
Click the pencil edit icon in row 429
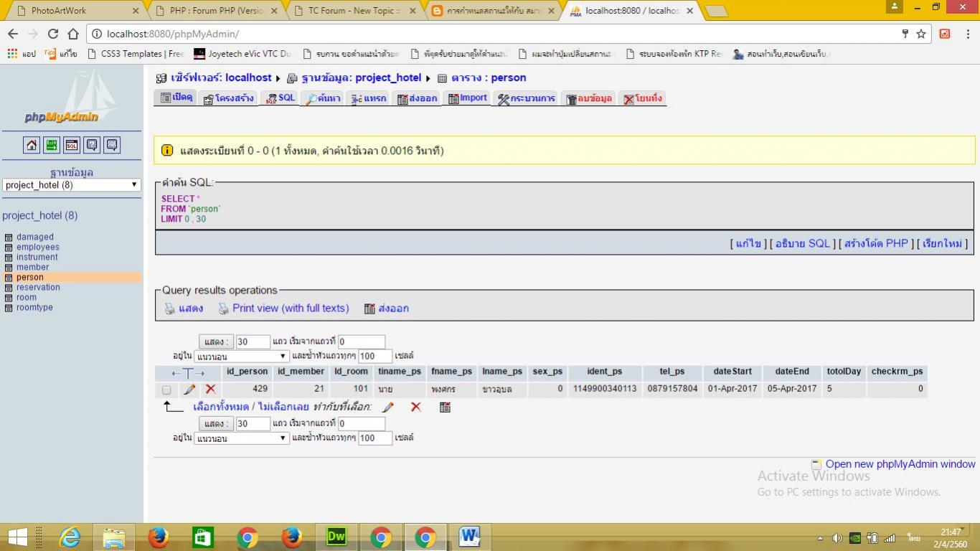(189, 389)
